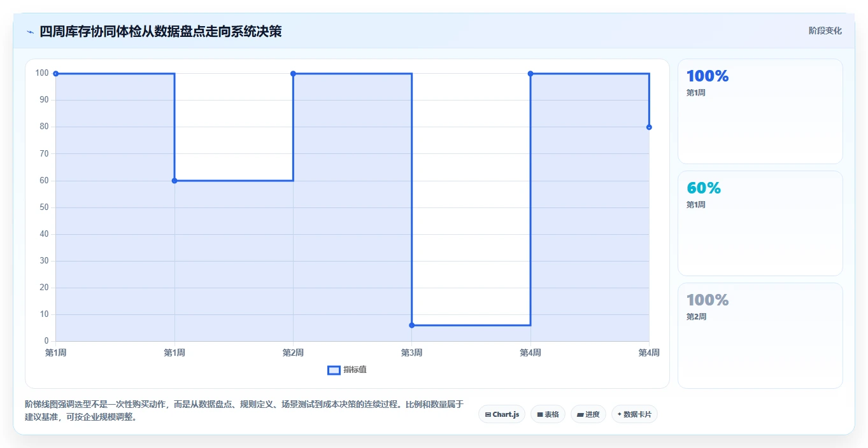Viewport: 868px width, 448px height.
Task: Click the 第3周 x-axis label
Action: point(411,353)
